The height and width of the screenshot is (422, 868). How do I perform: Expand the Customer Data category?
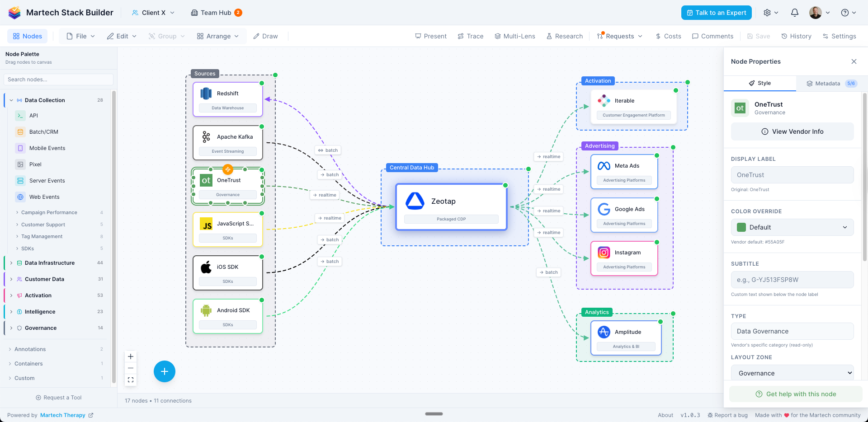point(11,279)
